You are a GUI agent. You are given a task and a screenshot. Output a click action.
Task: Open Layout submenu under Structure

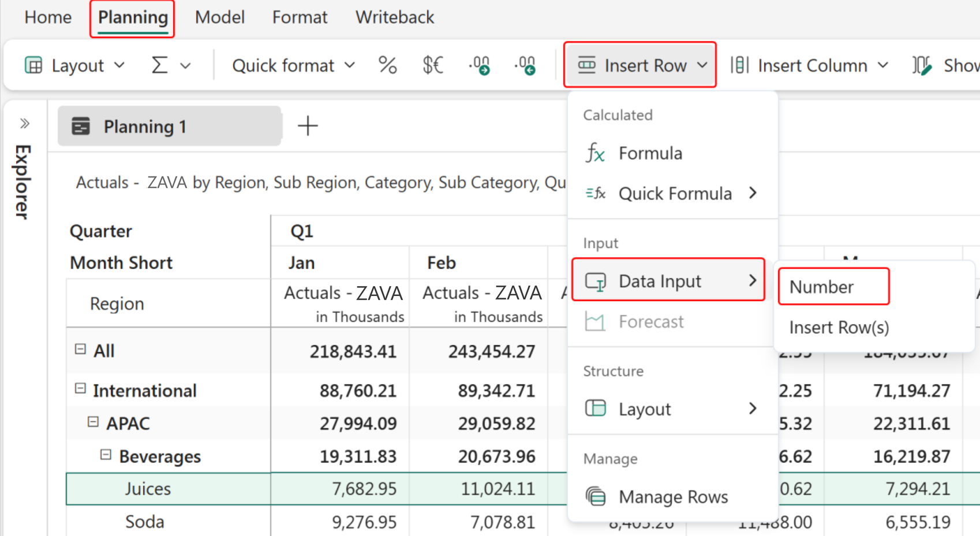pos(673,409)
